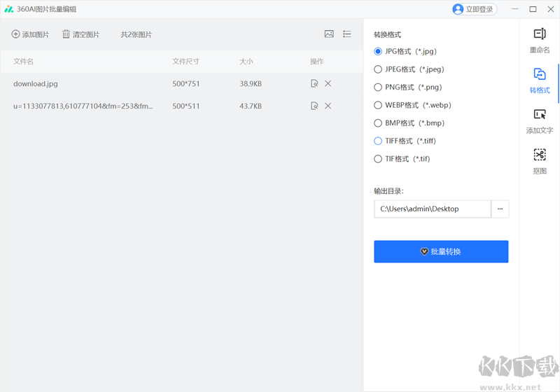Browse output folder with the ellipsis button

tap(500, 209)
